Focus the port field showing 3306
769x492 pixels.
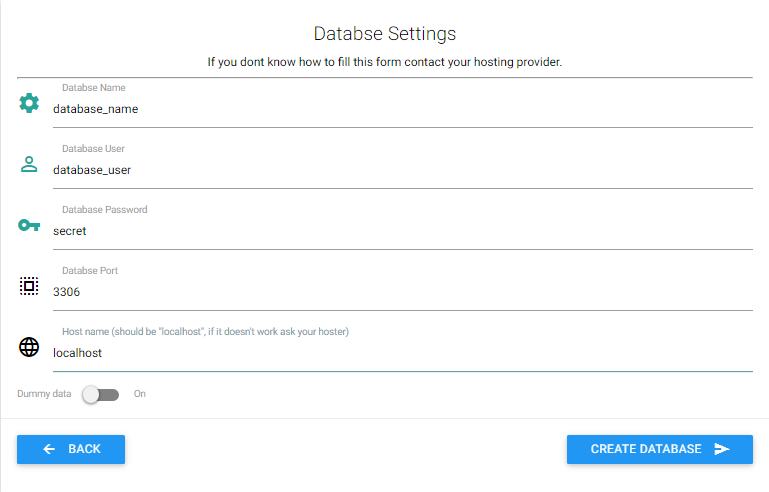click(x=400, y=292)
